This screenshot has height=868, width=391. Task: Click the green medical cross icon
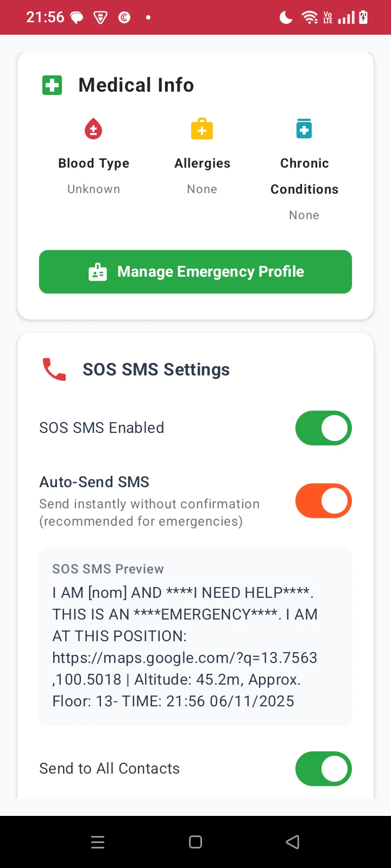[x=52, y=85]
